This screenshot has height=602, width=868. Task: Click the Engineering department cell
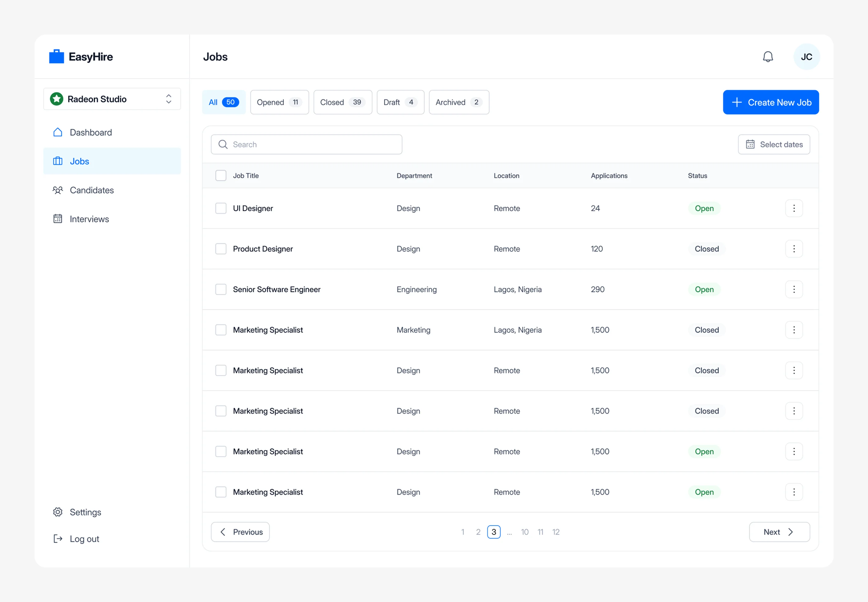[416, 289]
